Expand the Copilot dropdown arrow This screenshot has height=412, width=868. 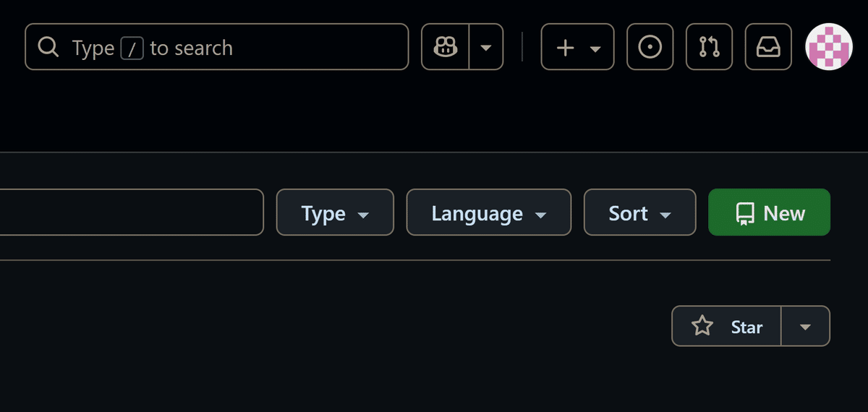tap(486, 48)
